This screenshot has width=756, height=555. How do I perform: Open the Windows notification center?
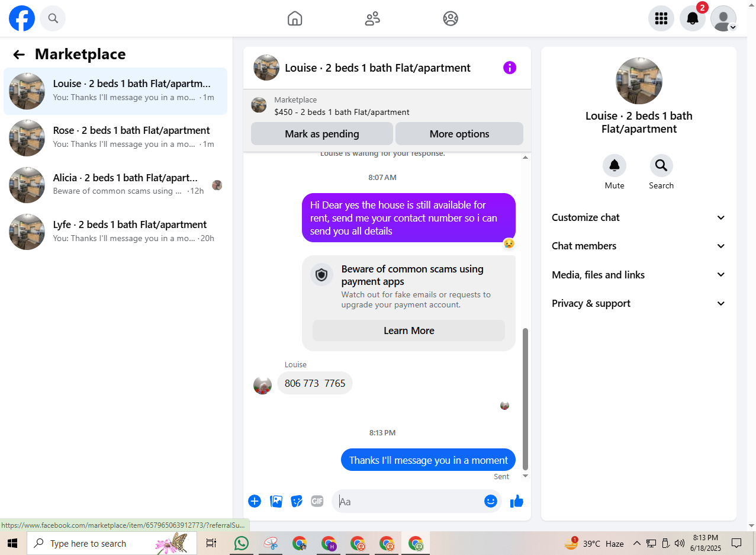coord(736,543)
